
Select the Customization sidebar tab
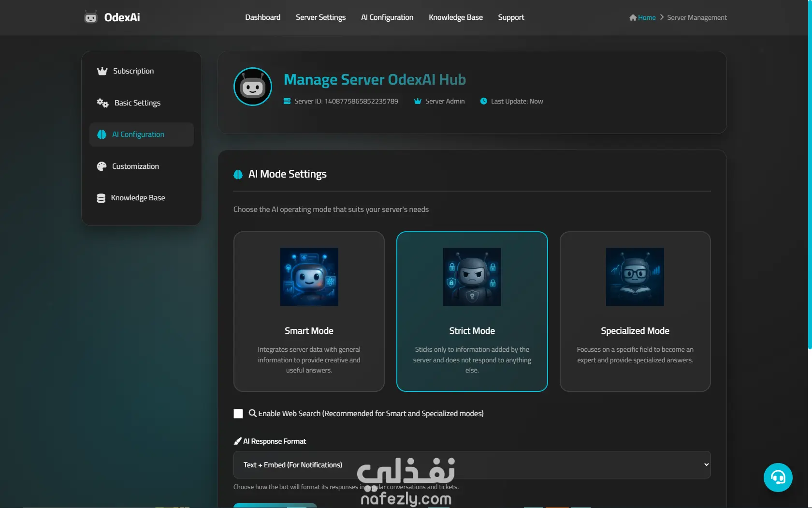[x=142, y=166]
